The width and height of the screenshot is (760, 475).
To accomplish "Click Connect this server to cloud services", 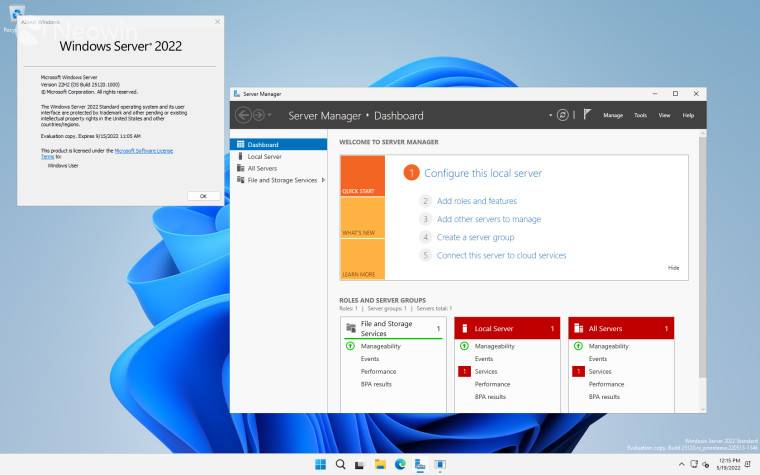I will pos(501,255).
